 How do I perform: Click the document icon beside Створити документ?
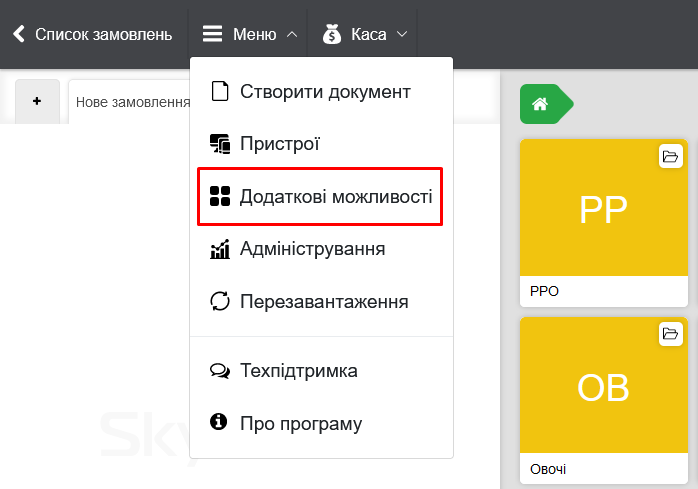pyautogui.click(x=220, y=91)
